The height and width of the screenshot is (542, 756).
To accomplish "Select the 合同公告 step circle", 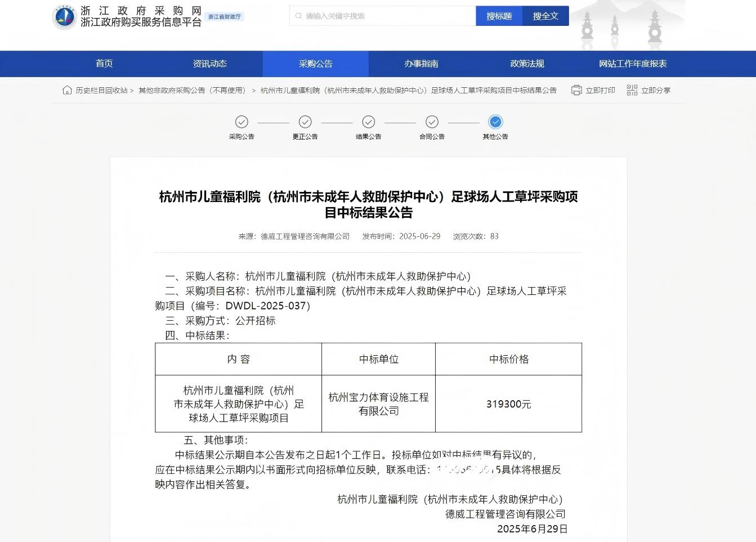I will click(x=432, y=122).
